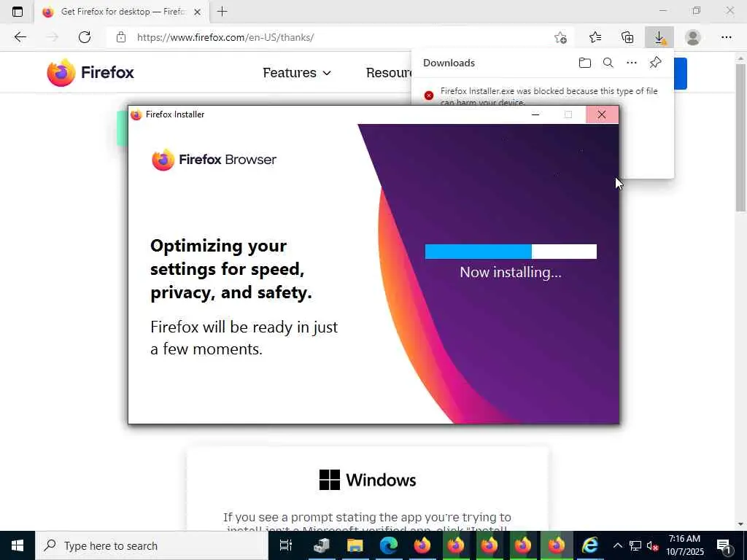This screenshot has width=747, height=560.
Task: Launch Internet Explorer from taskbar
Action: (x=589, y=545)
